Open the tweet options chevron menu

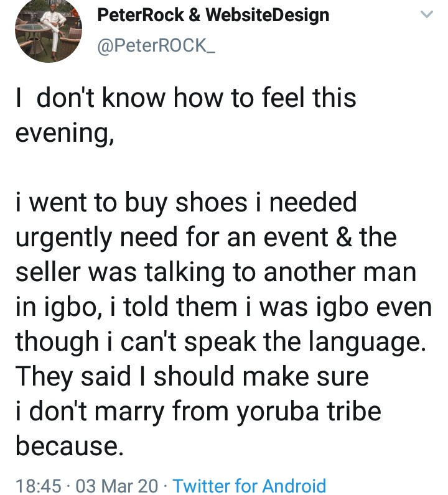click(427, 16)
